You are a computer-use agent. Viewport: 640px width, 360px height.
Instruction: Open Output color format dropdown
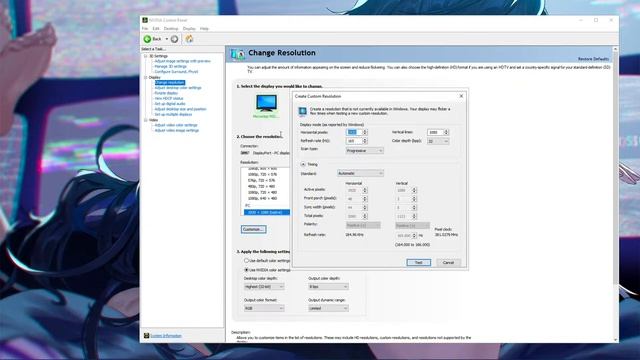click(x=264, y=309)
